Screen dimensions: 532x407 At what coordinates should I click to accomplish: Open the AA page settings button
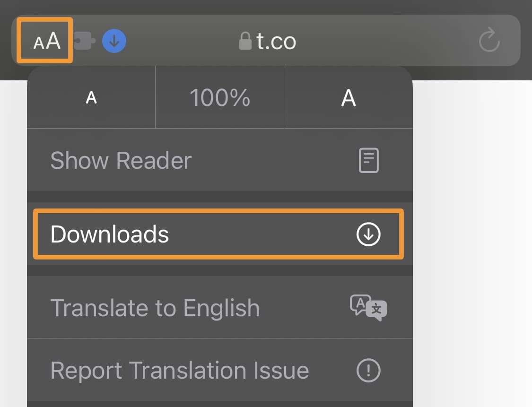[x=45, y=41]
